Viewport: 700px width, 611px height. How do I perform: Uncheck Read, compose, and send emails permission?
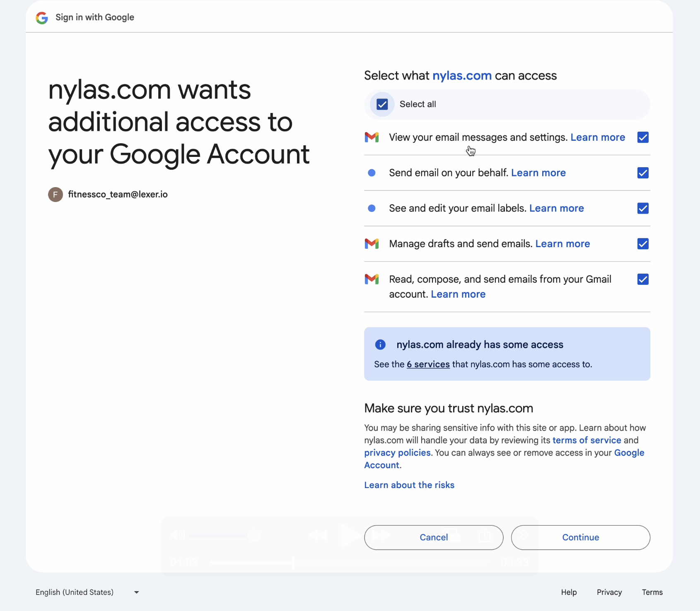pos(643,279)
